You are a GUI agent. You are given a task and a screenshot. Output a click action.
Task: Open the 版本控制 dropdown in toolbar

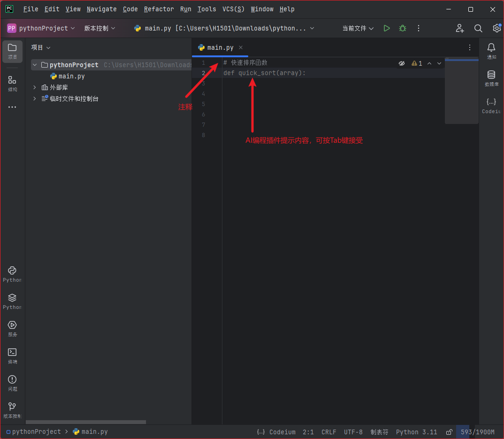click(99, 28)
